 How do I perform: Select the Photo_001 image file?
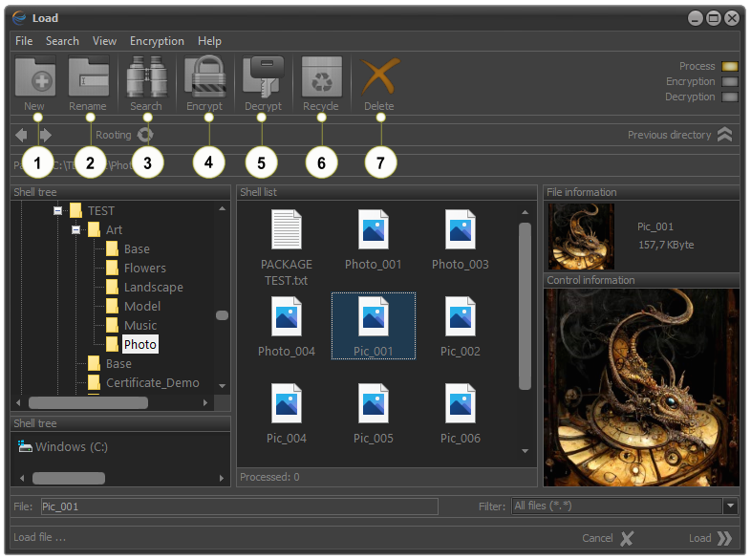click(x=373, y=229)
